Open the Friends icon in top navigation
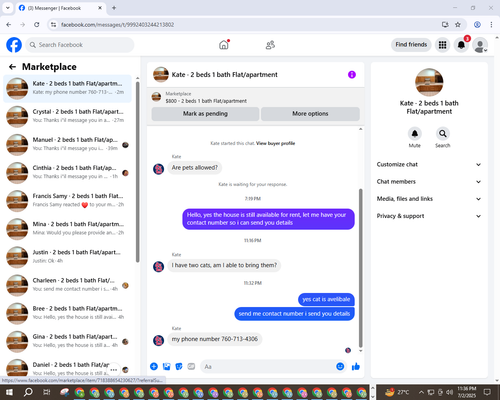This screenshot has width=500, height=400. 270,45
